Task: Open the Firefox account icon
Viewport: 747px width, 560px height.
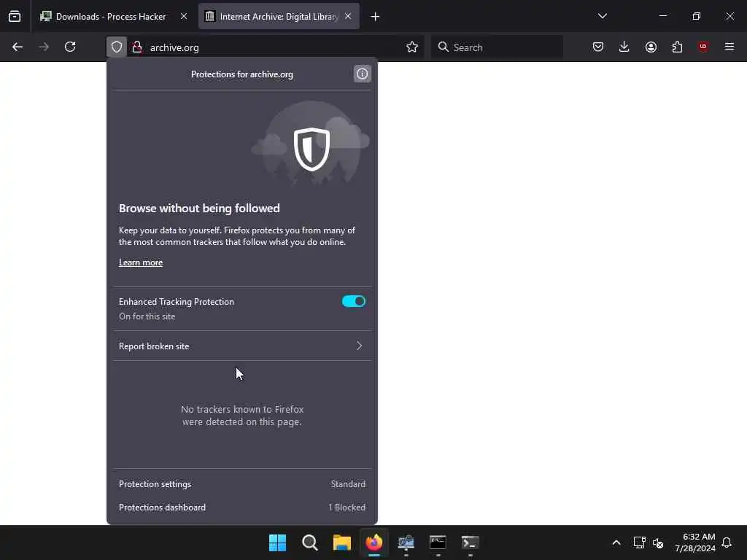Action: point(651,47)
